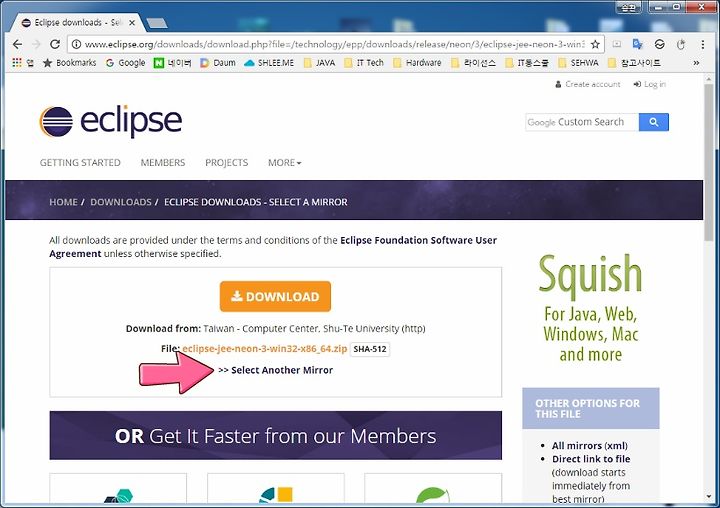Click the Eclipse logo

(x=111, y=122)
